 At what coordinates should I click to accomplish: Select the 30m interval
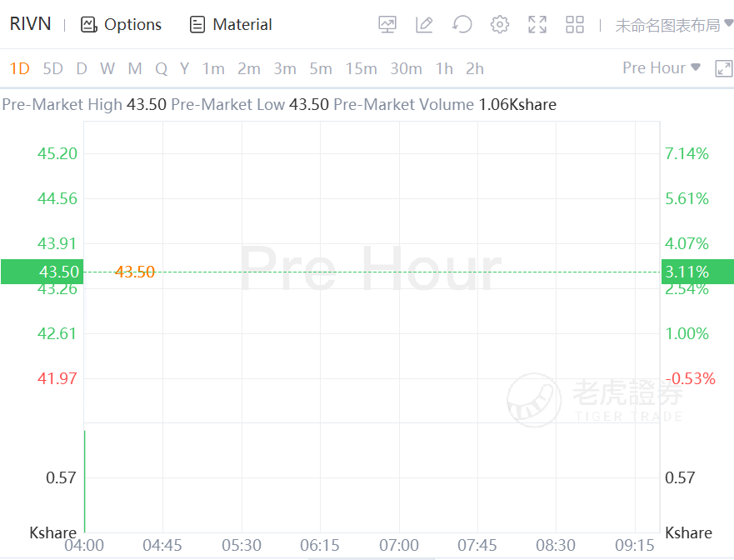[406, 69]
